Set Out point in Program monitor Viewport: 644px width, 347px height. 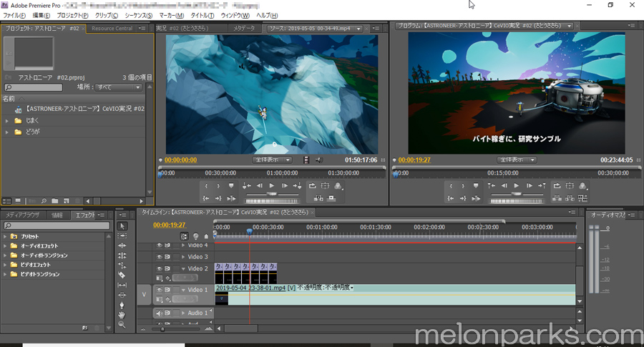point(463,185)
